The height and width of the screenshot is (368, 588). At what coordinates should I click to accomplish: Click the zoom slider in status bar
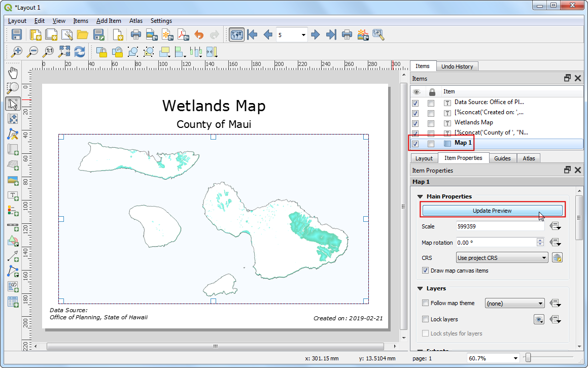528,358
